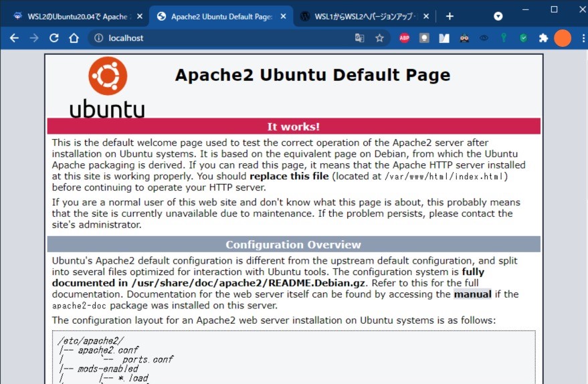
Task: Close the WSL2のUbuntu20.04で Apache tab
Action: pos(140,17)
